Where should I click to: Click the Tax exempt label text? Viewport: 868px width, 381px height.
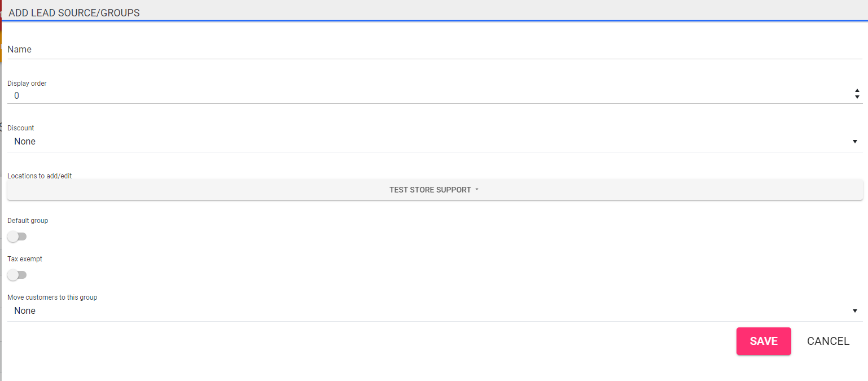[x=25, y=259]
